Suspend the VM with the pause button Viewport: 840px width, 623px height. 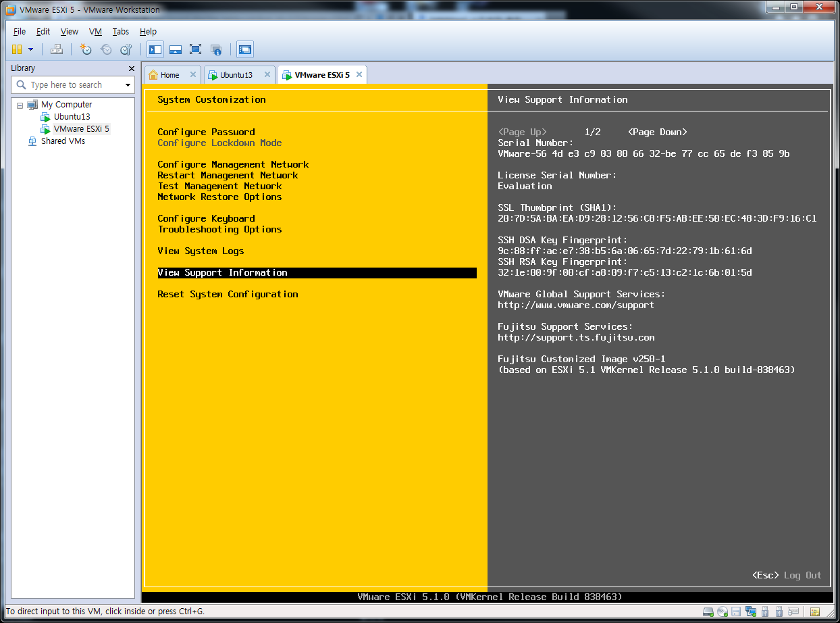(17, 49)
